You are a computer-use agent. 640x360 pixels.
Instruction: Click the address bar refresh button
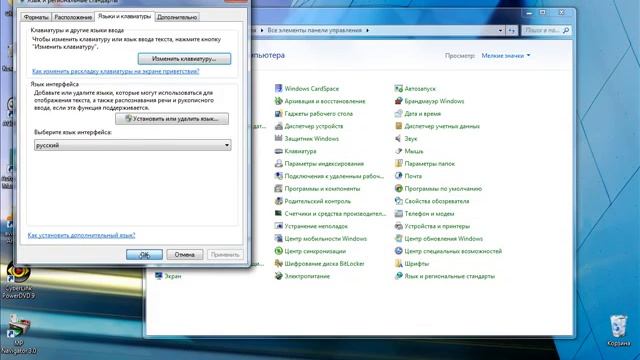pyautogui.click(x=511, y=30)
